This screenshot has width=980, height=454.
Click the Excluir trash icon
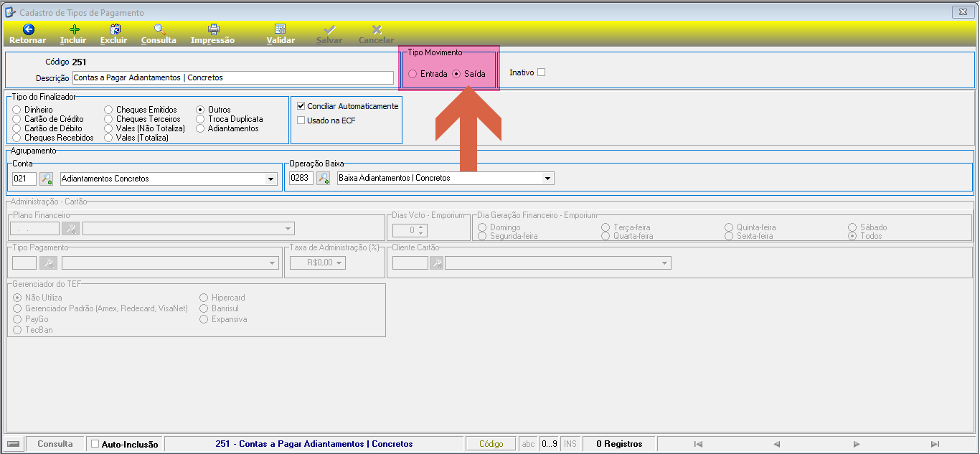coord(114,29)
